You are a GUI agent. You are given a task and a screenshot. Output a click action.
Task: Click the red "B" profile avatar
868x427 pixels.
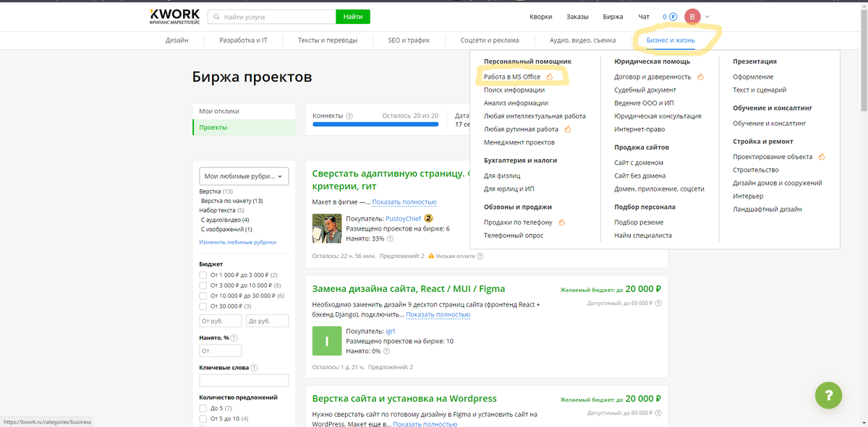694,15
